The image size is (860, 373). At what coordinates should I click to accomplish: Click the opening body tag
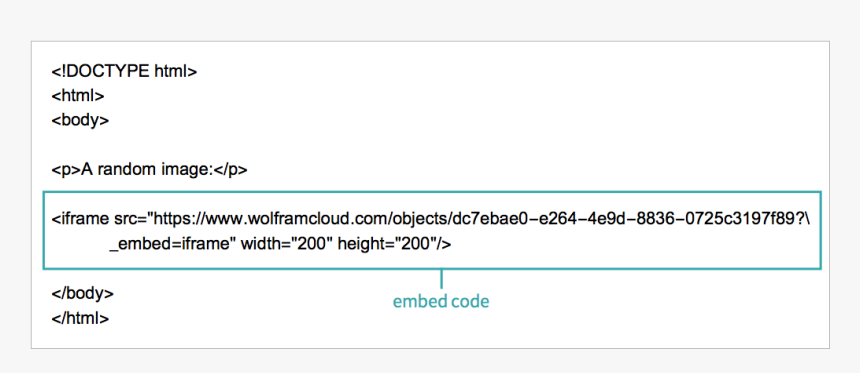[x=80, y=120]
